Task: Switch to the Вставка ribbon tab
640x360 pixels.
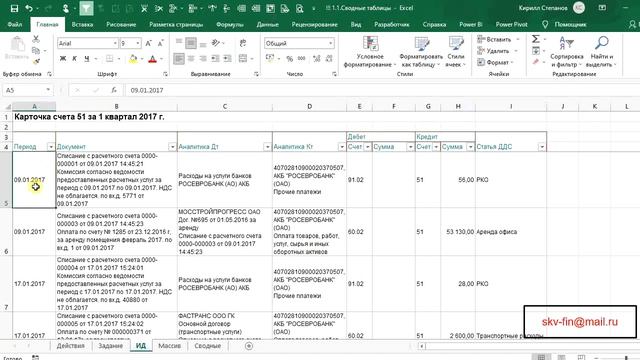Action: click(82, 24)
